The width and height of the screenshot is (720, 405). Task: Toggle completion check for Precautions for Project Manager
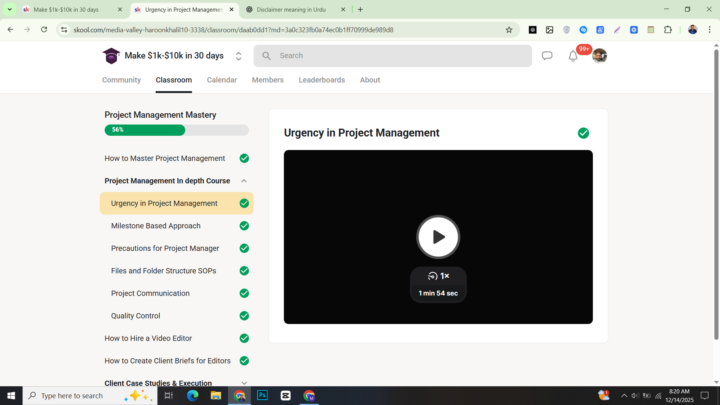click(x=244, y=248)
